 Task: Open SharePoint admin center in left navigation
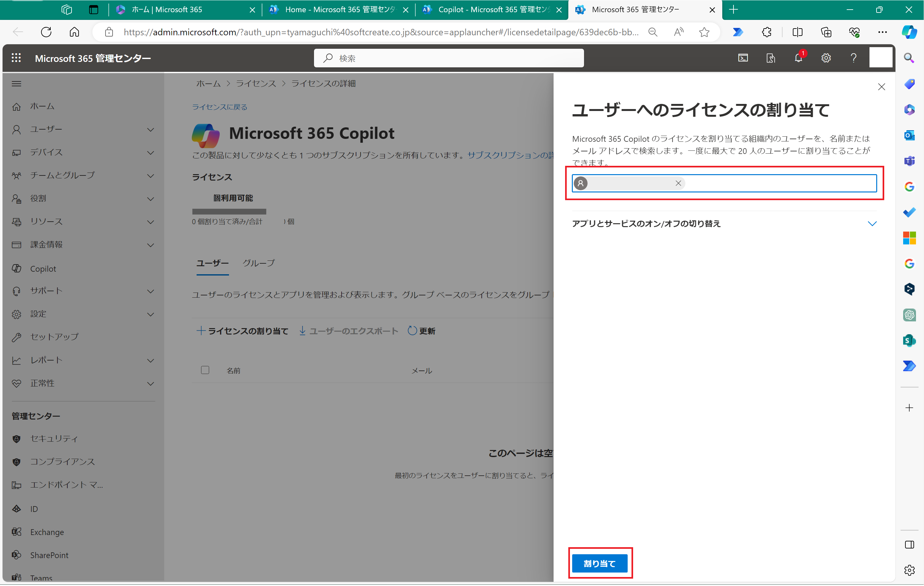pos(49,555)
